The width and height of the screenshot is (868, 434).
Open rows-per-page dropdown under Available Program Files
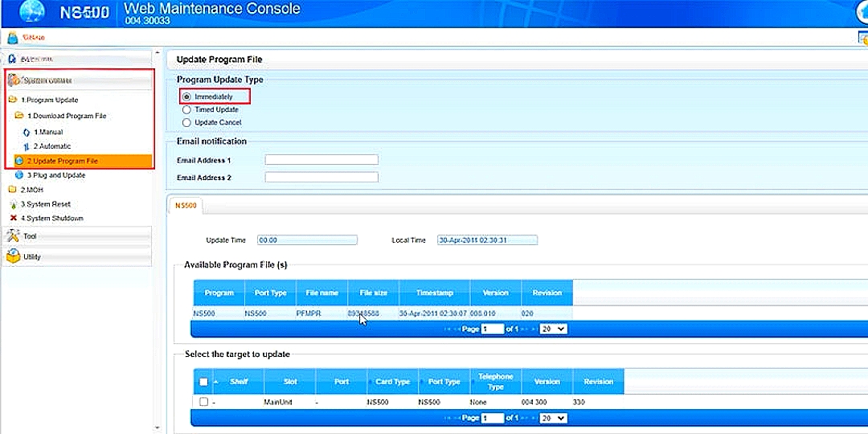click(x=553, y=329)
